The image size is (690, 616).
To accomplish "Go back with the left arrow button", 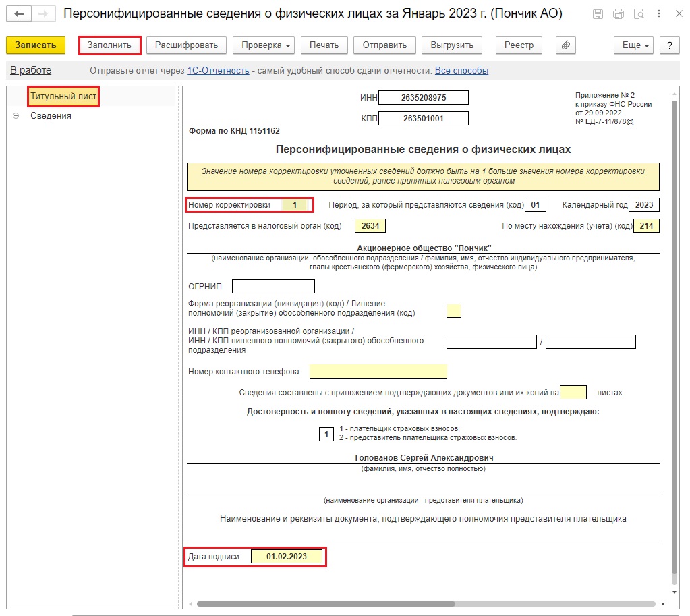I will coord(18,14).
